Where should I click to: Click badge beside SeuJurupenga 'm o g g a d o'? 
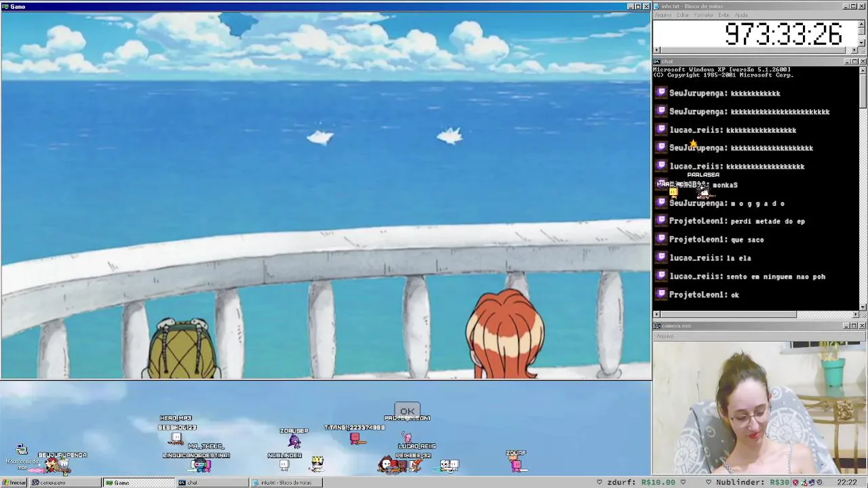point(661,203)
